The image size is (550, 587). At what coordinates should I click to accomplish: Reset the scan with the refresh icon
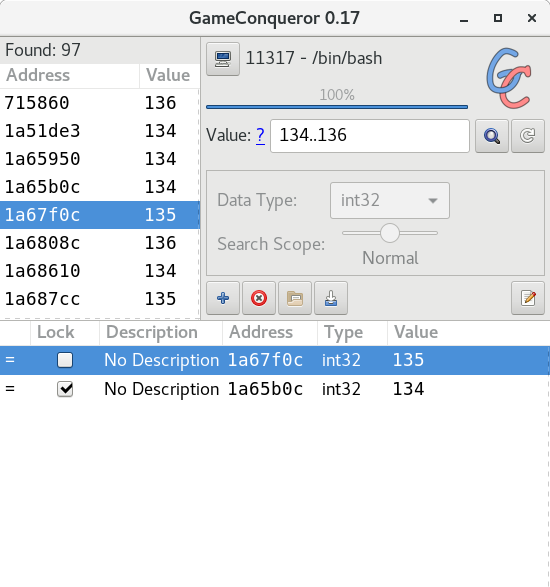[528, 136]
